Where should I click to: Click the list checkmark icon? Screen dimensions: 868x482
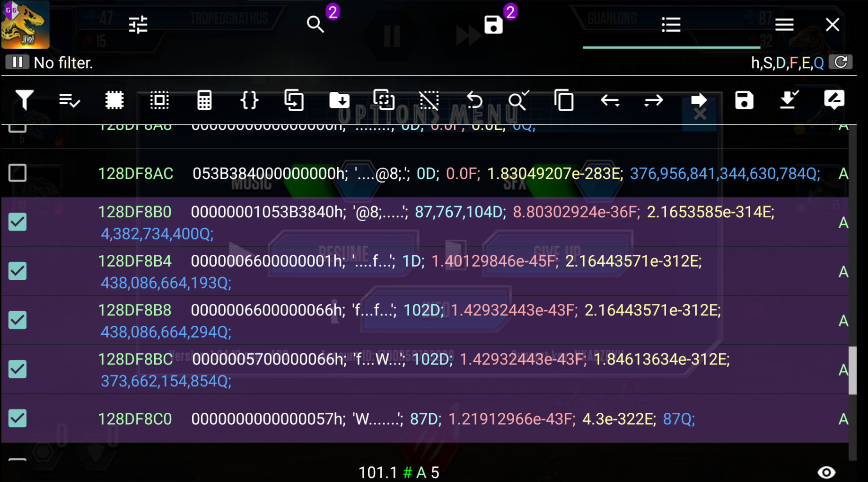point(69,100)
